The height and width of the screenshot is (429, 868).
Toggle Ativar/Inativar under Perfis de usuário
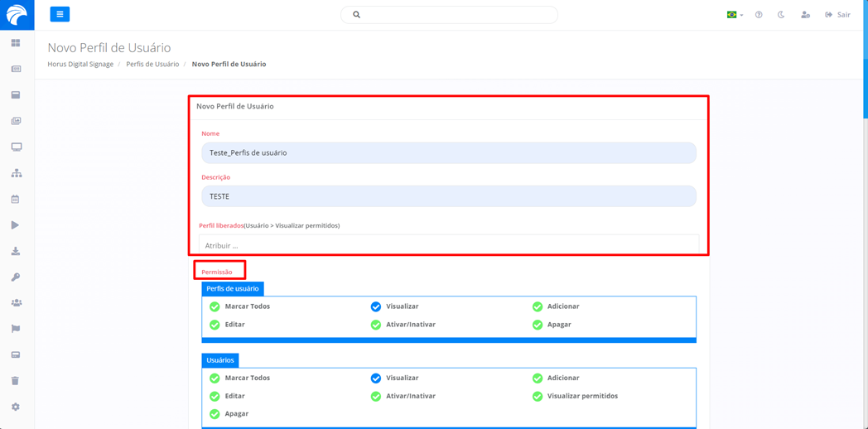pyautogui.click(x=376, y=325)
